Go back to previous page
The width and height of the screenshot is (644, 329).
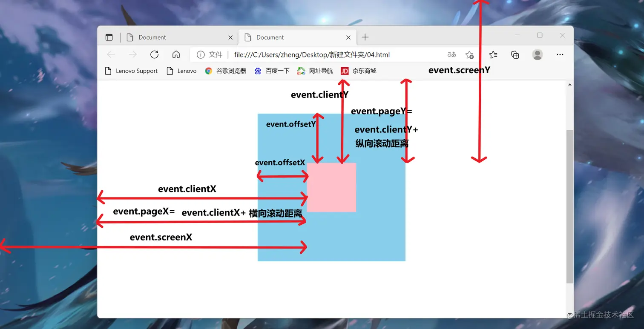(111, 54)
